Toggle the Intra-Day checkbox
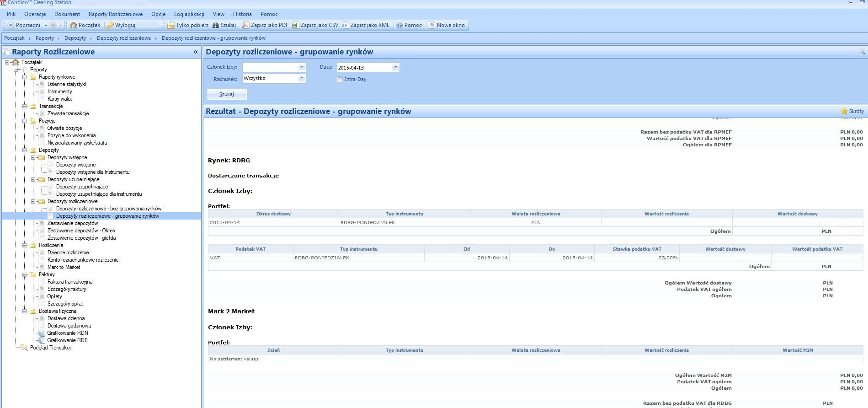868x408 pixels. 340,79
